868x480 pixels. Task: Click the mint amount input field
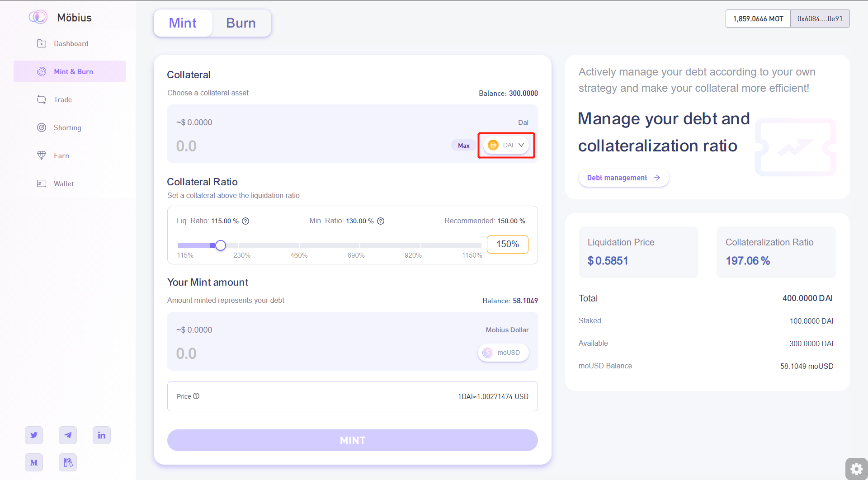[x=323, y=353]
